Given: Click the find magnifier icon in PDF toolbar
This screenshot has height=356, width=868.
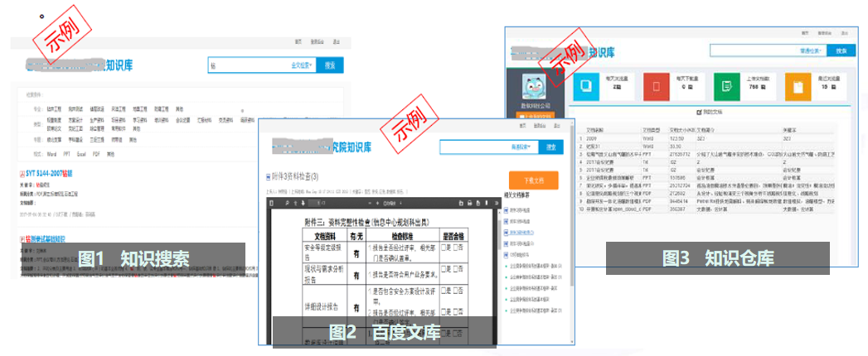Looking at the screenshot, I should [x=288, y=203].
